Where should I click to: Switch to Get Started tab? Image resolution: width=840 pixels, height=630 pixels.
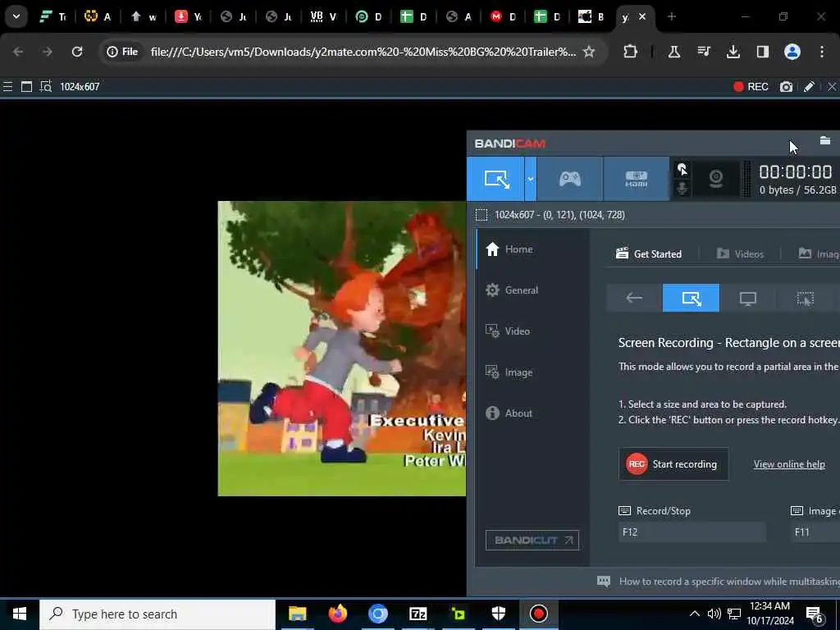click(x=649, y=254)
